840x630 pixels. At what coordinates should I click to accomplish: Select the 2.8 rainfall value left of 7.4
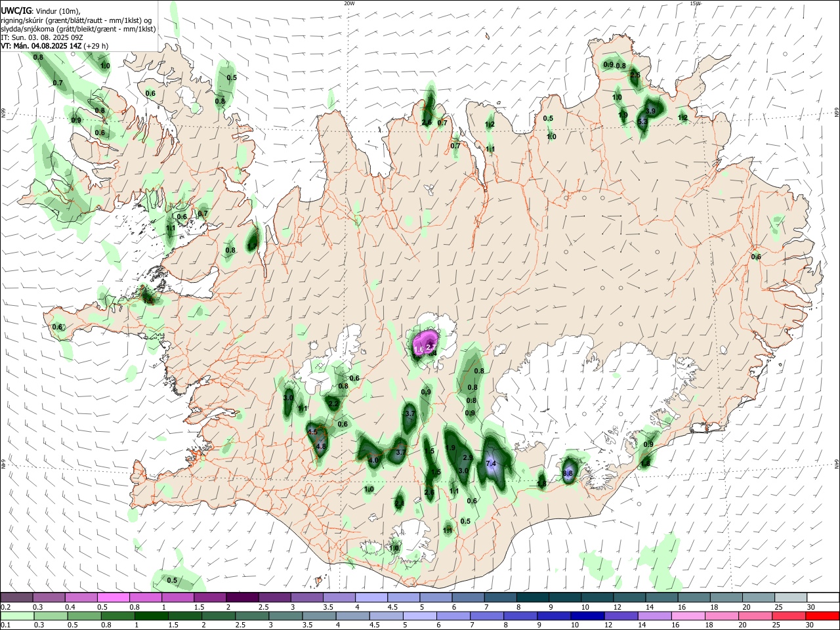[468, 457]
